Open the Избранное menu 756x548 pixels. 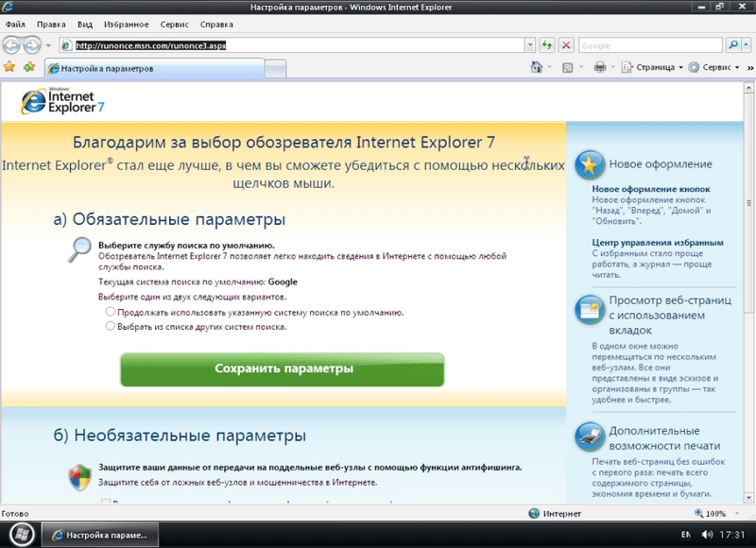[127, 25]
